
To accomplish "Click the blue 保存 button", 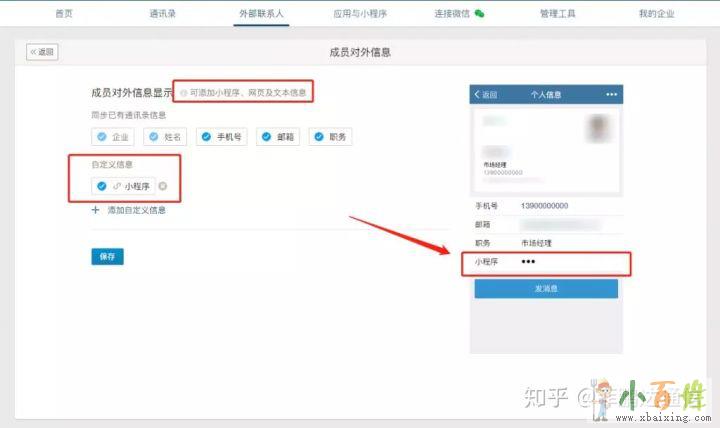I will click(x=107, y=256).
